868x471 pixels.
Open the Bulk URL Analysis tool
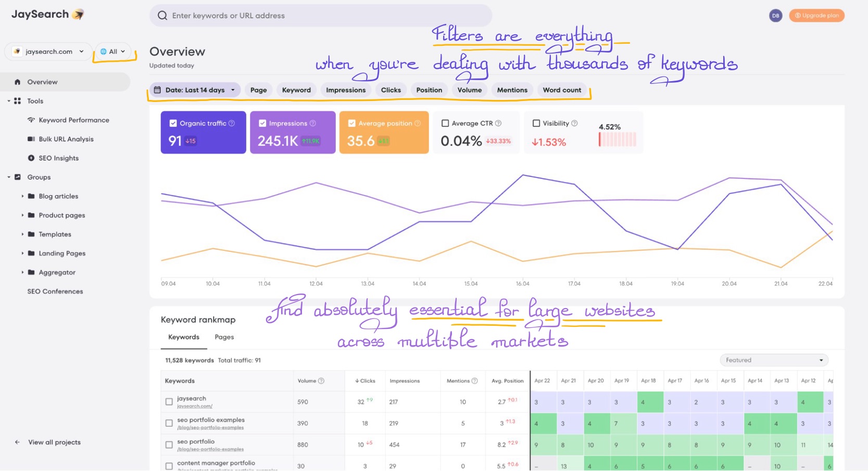tap(66, 139)
